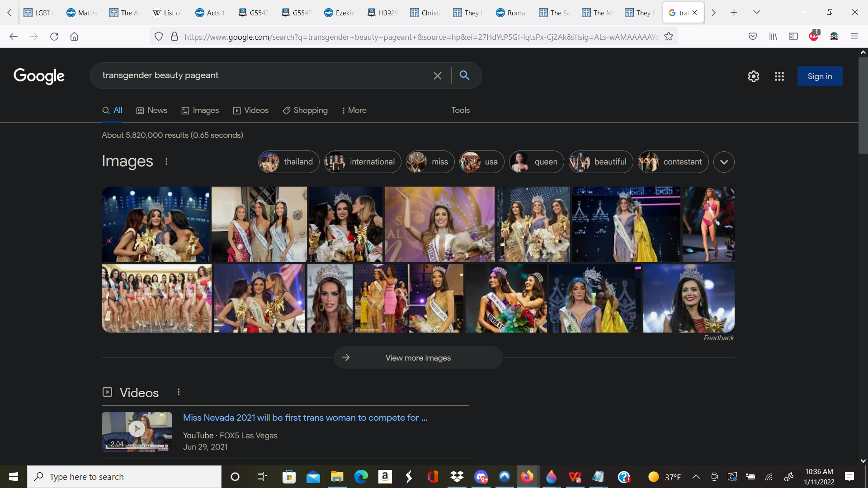Open the More search categories menu
Viewport: 868px width, 488px height.
[354, 110]
